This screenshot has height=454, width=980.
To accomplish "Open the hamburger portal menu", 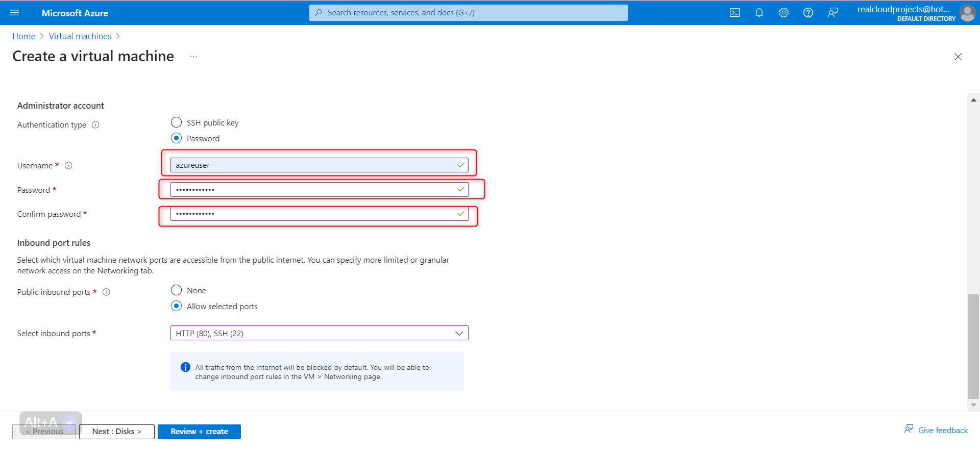I will 14,13.
